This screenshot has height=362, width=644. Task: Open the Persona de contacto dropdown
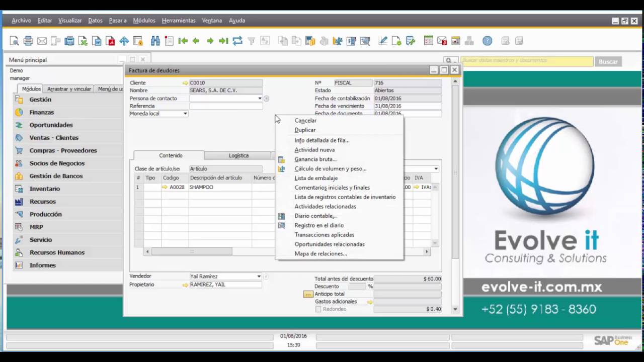point(260,99)
